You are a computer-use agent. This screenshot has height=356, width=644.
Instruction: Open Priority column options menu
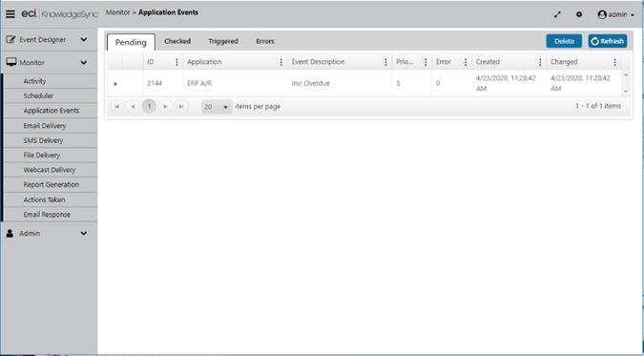click(x=426, y=62)
